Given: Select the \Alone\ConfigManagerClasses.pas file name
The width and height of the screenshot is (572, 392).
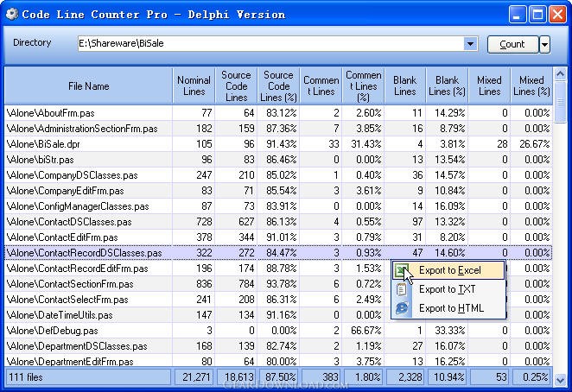Looking at the screenshot, I should click(78, 206).
